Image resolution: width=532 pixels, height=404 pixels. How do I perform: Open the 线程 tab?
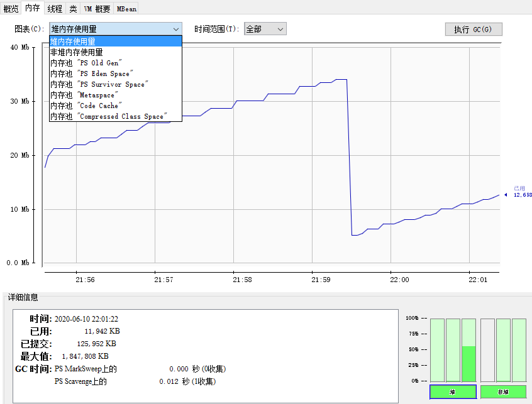(x=55, y=8)
